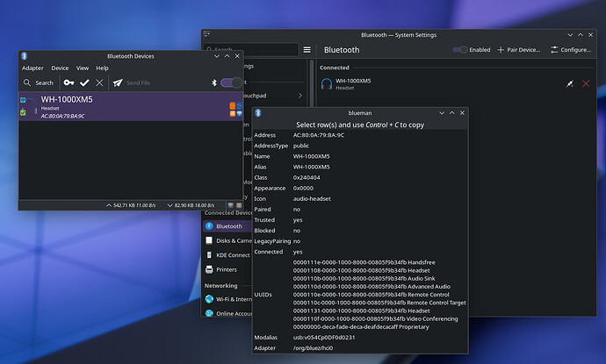Viewport: 606px width, 364px height.
Task: Select the UUIDs label in blueman
Action: (x=263, y=295)
